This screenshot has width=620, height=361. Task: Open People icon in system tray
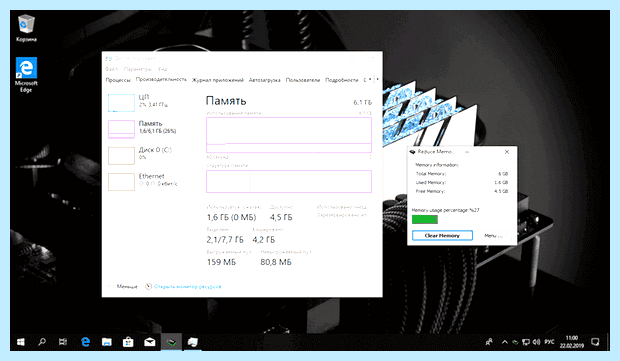tap(489, 342)
